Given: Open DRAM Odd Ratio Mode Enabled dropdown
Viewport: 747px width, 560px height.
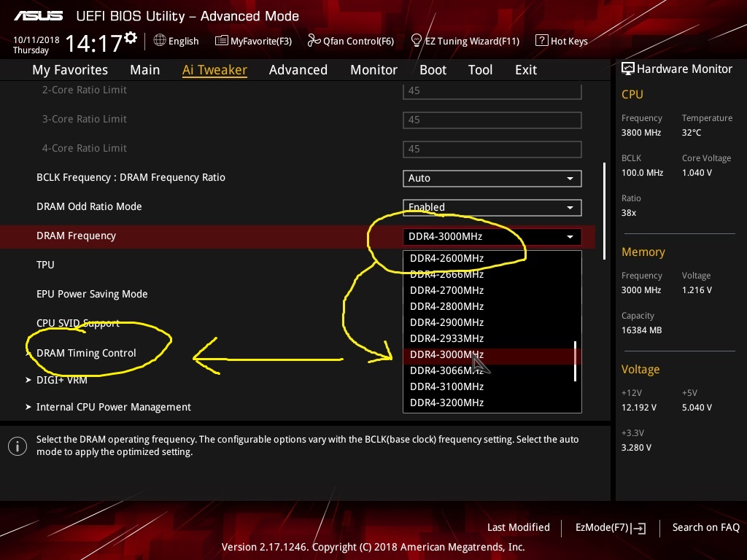Looking at the screenshot, I should (492, 207).
